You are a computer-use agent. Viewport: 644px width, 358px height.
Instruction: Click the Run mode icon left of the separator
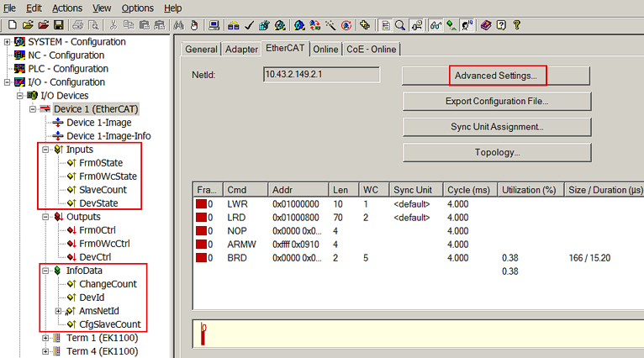[x=280, y=25]
